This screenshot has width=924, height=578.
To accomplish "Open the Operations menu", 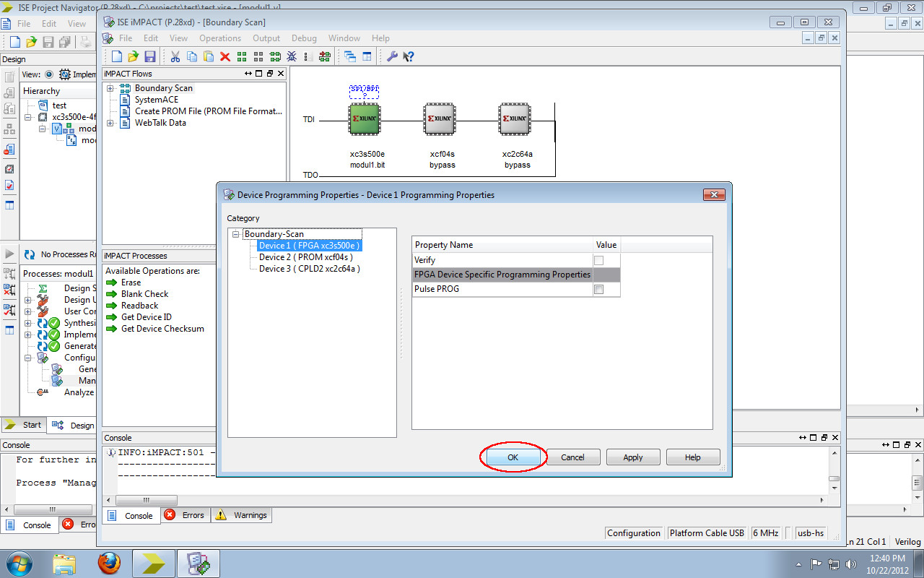I will tap(220, 38).
